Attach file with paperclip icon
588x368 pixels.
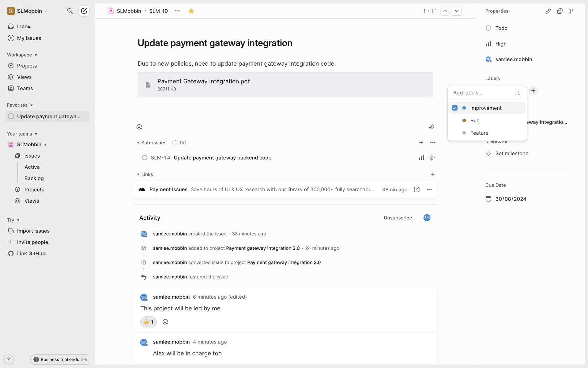(432, 127)
